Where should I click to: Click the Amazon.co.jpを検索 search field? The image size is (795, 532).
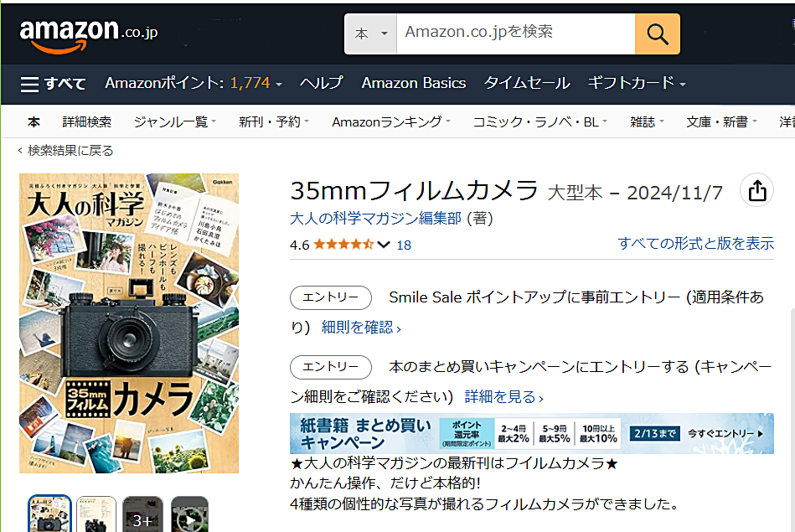click(514, 33)
